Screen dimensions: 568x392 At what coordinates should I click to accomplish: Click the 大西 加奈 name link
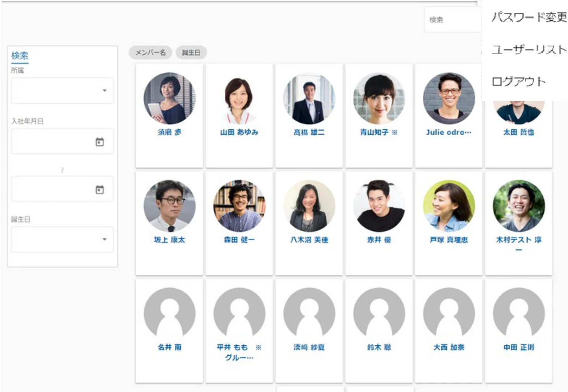(449, 347)
